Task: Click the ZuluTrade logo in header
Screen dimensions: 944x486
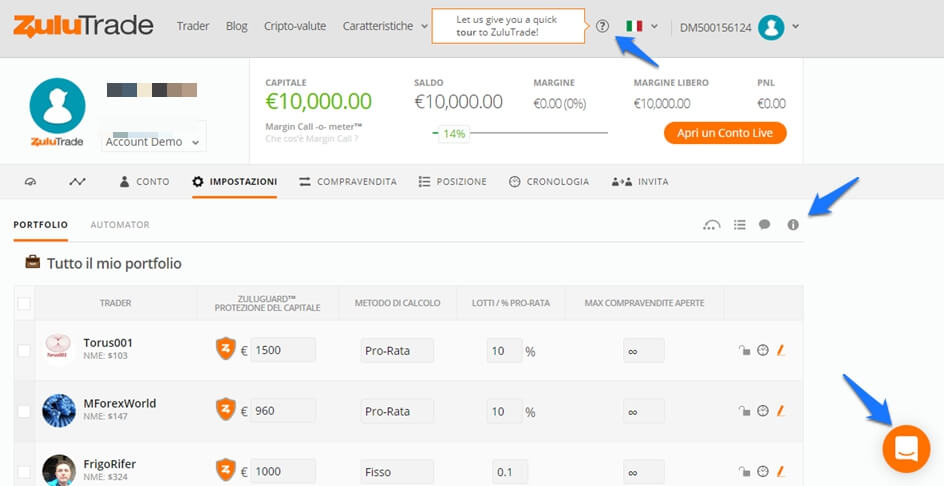Action: tap(83, 26)
